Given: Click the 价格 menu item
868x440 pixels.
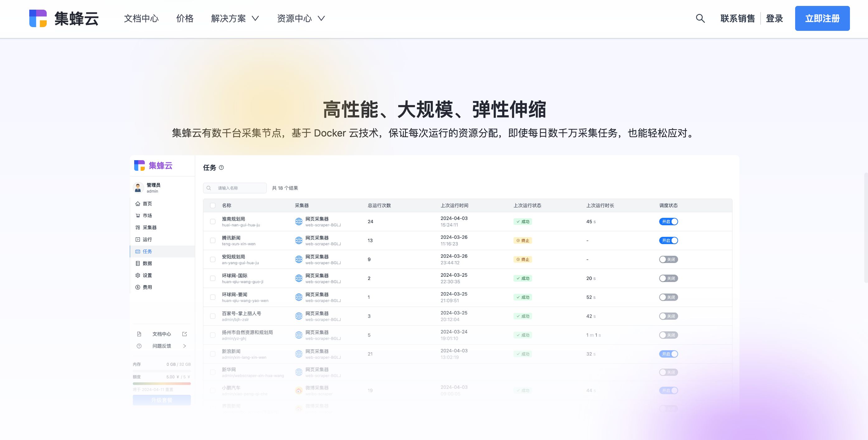Looking at the screenshot, I should (x=185, y=18).
